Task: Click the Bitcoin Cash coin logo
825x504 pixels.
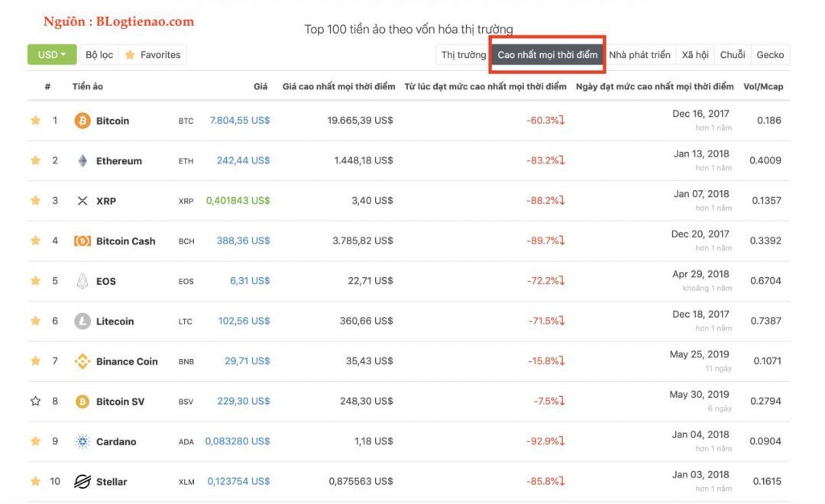Action: [82, 241]
